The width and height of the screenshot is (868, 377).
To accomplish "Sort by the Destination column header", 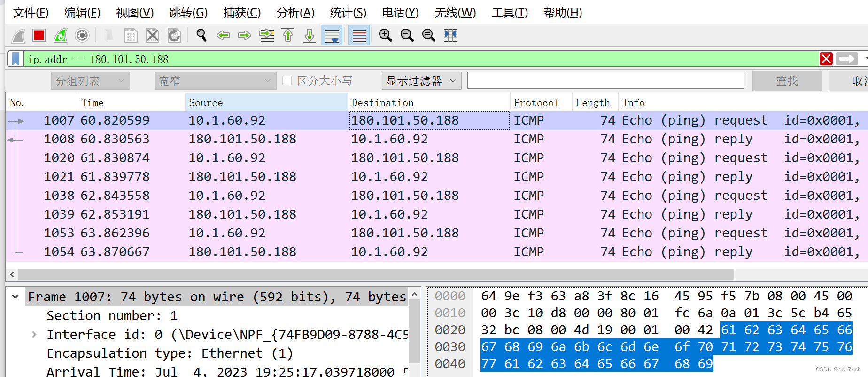I will 429,102.
